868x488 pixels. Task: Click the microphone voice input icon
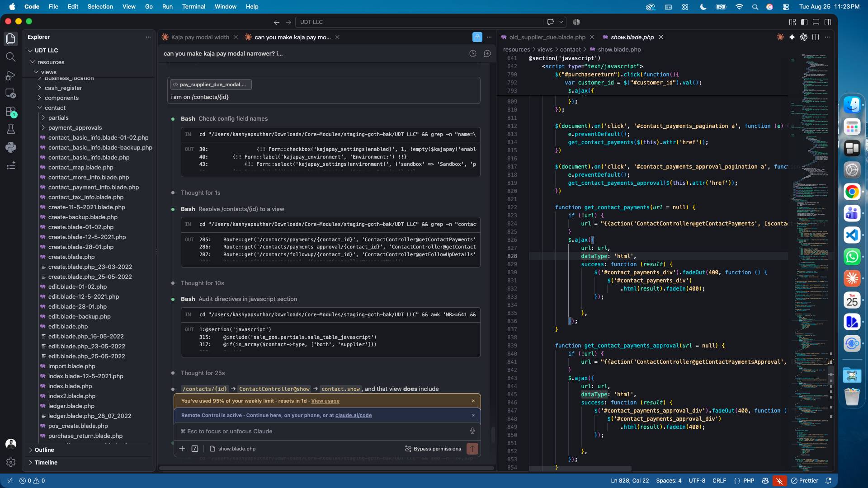click(472, 431)
